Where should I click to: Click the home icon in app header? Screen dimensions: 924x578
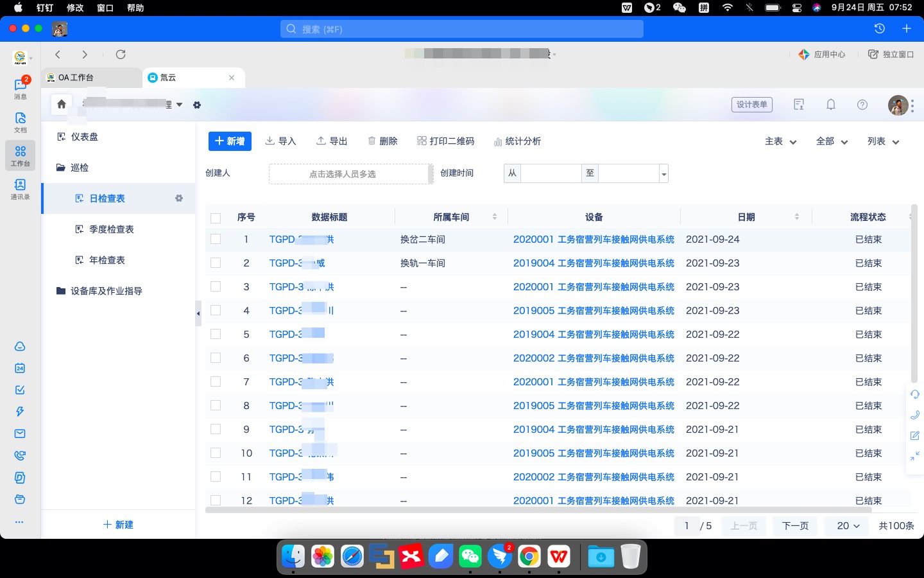62,104
